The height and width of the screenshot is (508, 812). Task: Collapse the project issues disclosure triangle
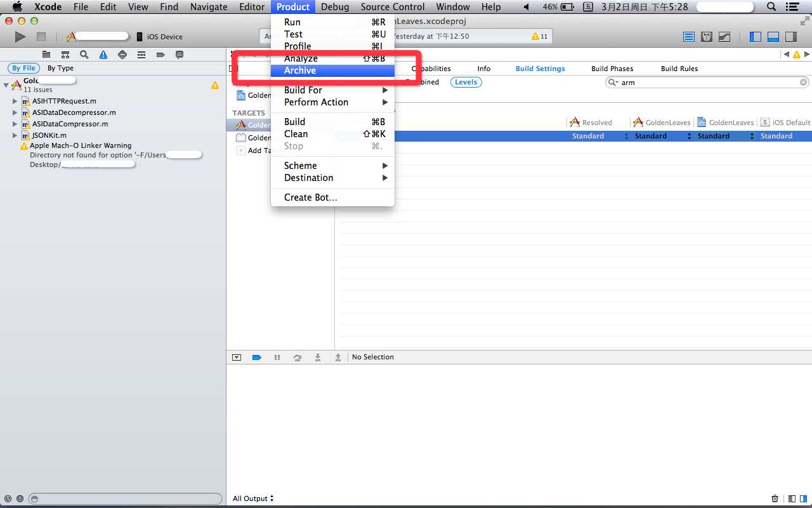tap(6, 85)
